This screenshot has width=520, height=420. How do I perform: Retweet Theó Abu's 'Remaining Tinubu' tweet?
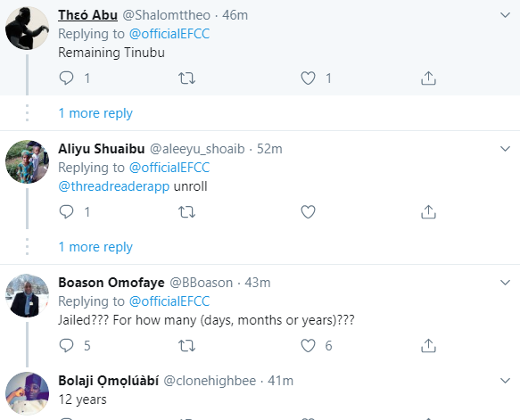[186, 78]
